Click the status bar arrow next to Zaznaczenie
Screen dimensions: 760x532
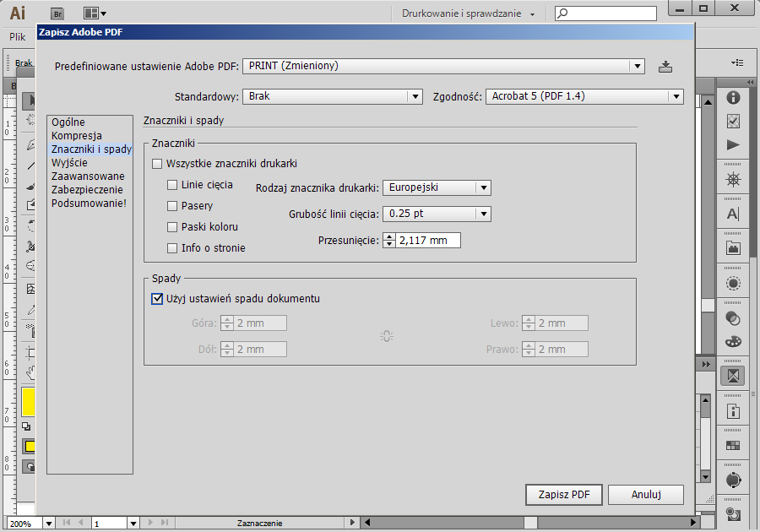352,523
